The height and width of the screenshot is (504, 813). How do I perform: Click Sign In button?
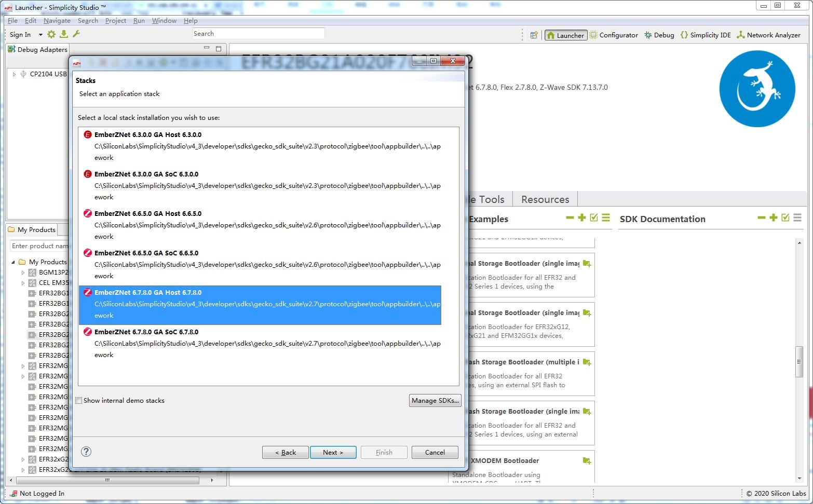click(20, 35)
